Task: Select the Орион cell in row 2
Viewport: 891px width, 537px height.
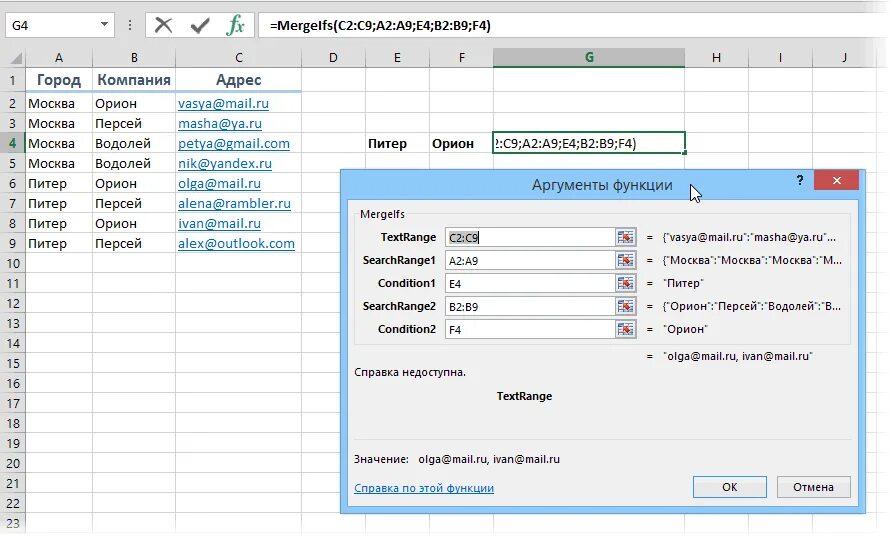Action: coord(134,103)
